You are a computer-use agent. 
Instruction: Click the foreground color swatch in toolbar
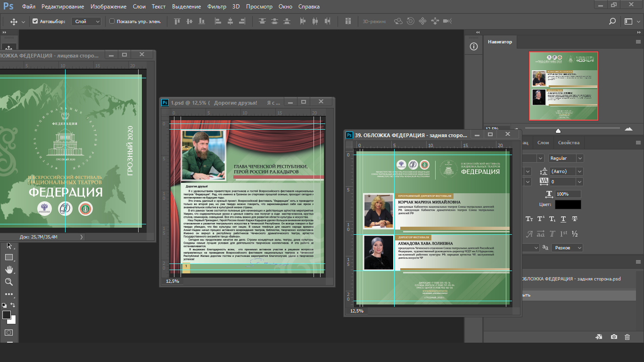click(7, 315)
